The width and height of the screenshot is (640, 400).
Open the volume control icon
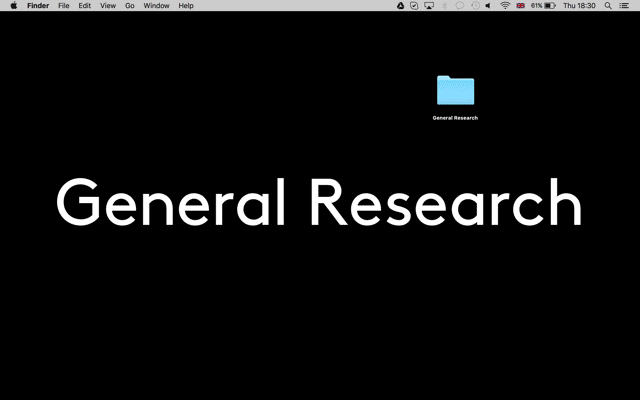[488, 6]
